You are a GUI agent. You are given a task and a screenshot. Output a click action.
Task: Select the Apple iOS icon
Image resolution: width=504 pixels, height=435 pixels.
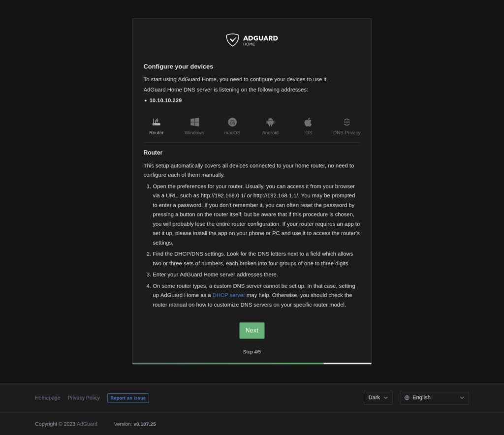pos(308,122)
